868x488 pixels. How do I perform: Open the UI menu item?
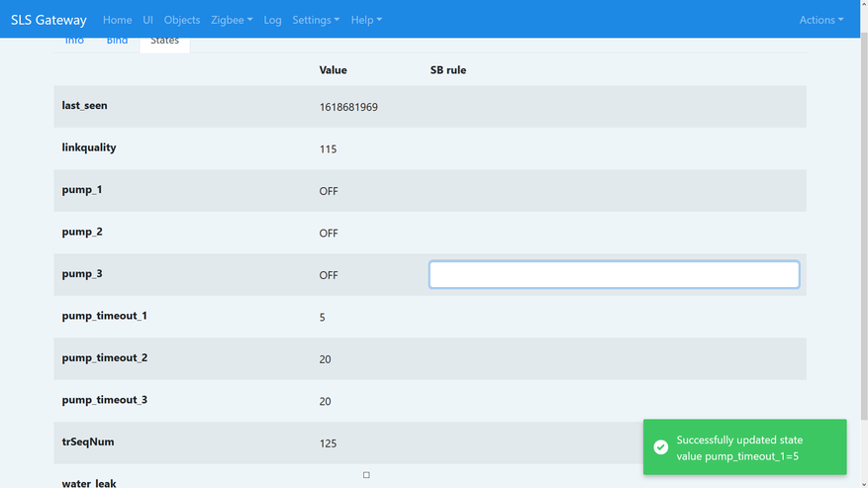point(147,20)
